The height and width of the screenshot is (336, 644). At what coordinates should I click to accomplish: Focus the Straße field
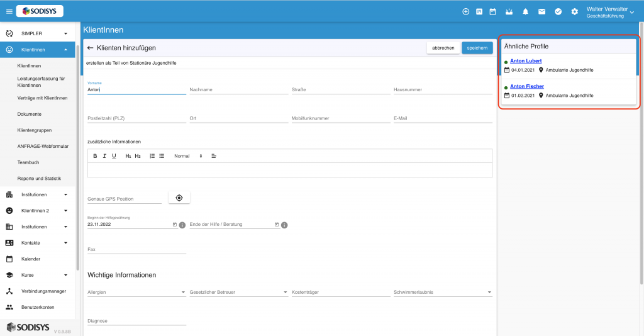(x=341, y=89)
